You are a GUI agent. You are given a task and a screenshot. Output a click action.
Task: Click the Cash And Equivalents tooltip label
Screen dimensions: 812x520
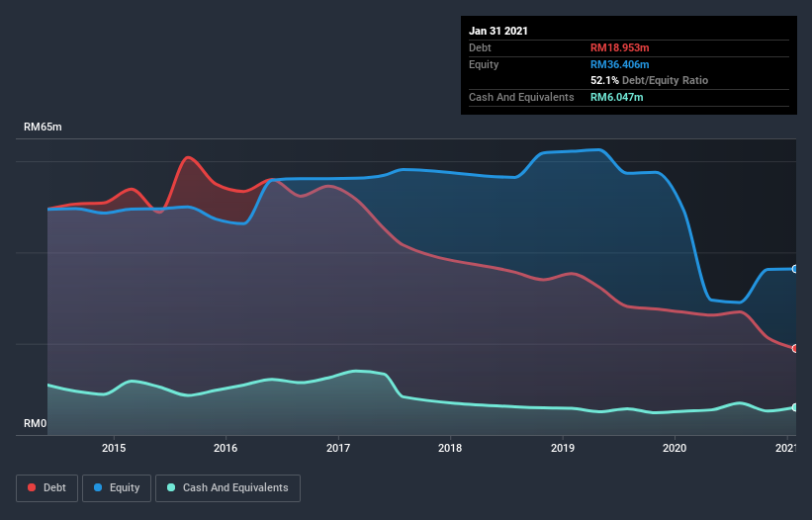(x=521, y=97)
